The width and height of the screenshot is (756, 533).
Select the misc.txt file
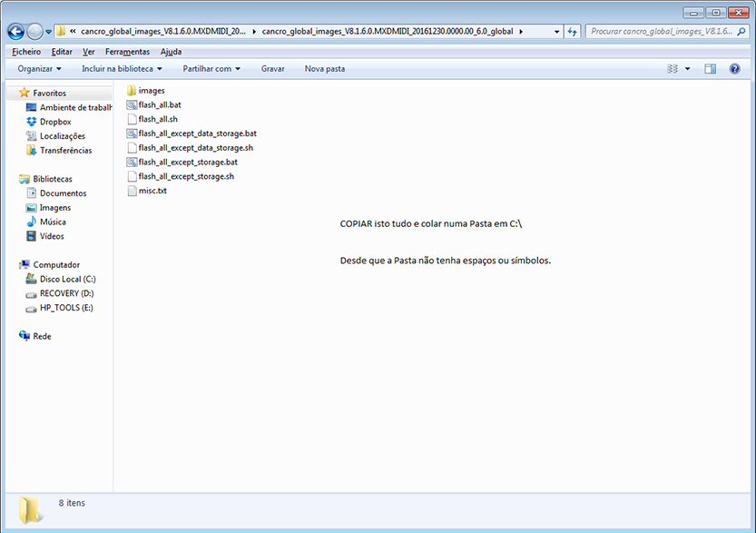[152, 191]
